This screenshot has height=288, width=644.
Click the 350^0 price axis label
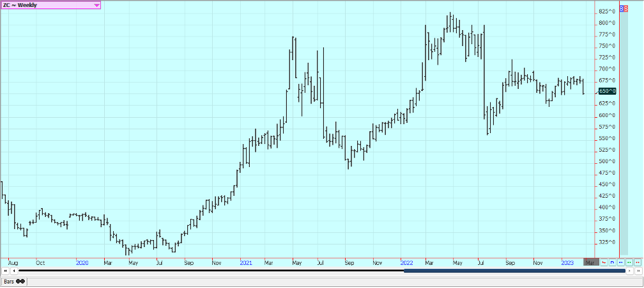click(x=608, y=230)
